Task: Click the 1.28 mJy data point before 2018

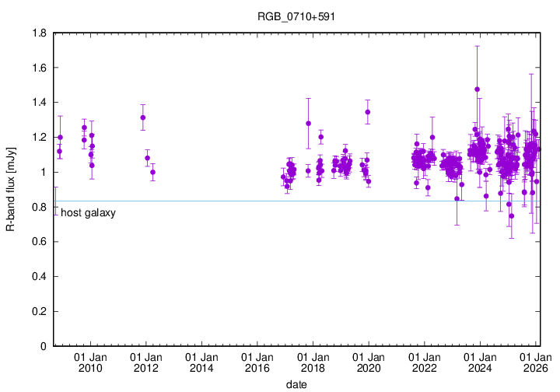Action: click(308, 123)
